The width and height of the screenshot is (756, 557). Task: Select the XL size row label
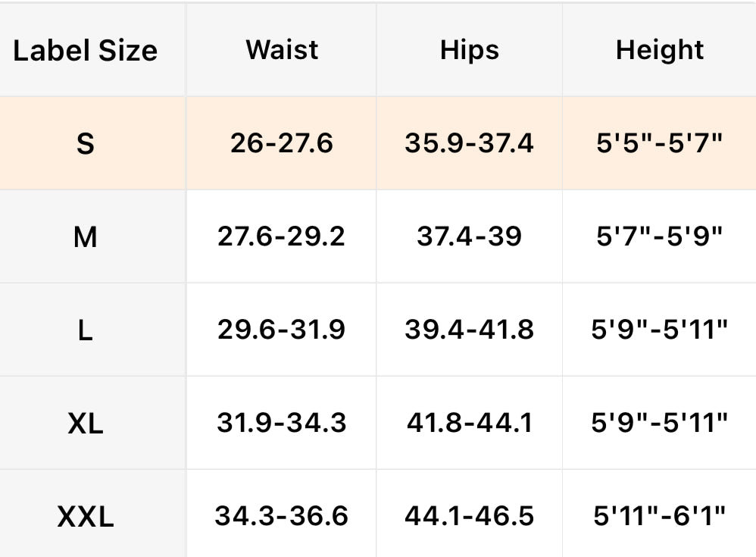coord(86,424)
